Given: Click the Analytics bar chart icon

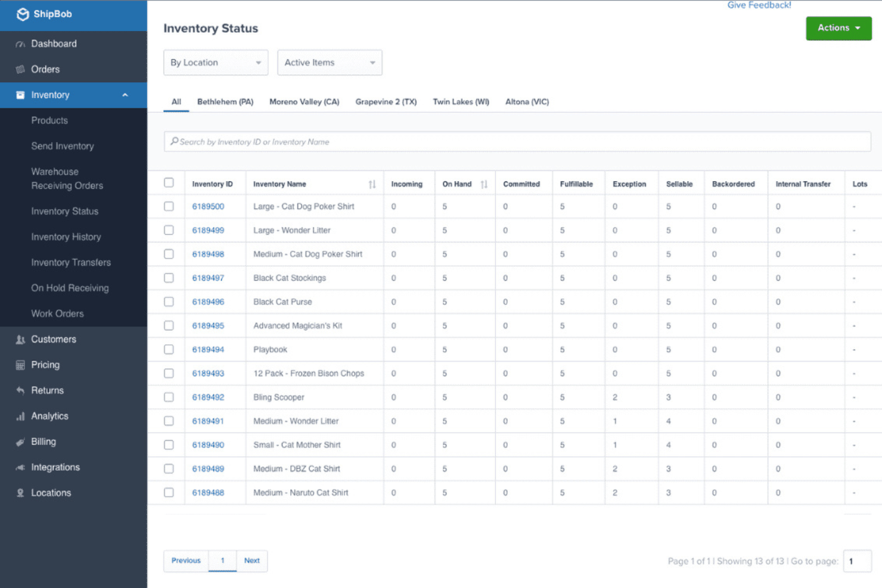Looking at the screenshot, I should [20, 416].
